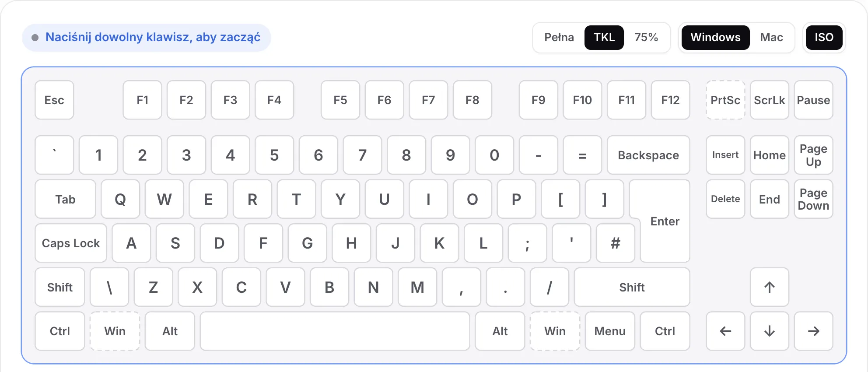Click the right Shift key
This screenshot has height=372, width=868.
click(x=632, y=287)
